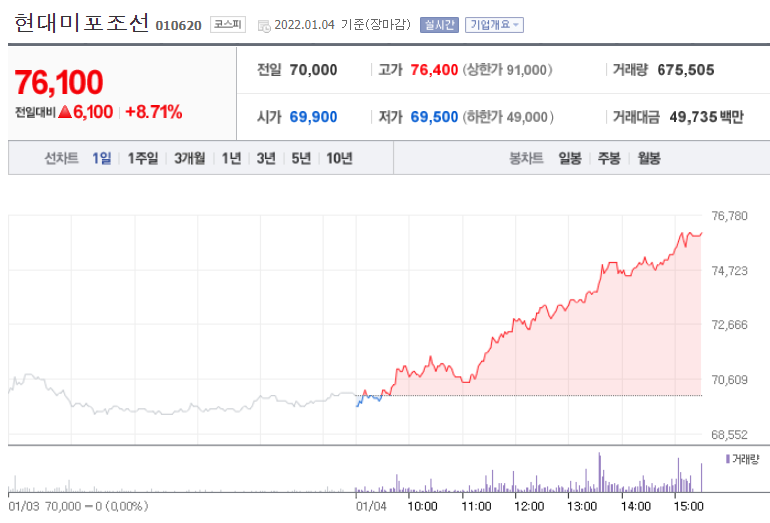Open the 일봉 candlestick chart
Viewport: 770px width, 523px height.
pyautogui.click(x=570, y=158)
